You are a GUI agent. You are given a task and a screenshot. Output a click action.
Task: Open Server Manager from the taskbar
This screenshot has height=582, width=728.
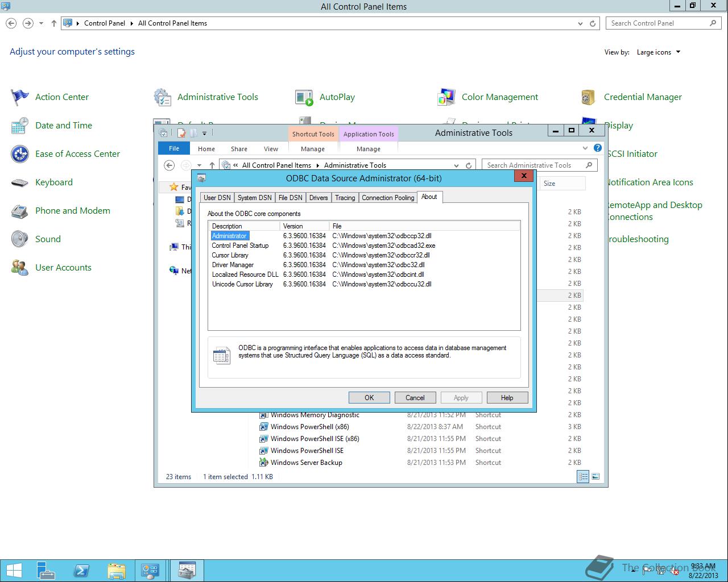pos(46,571)
